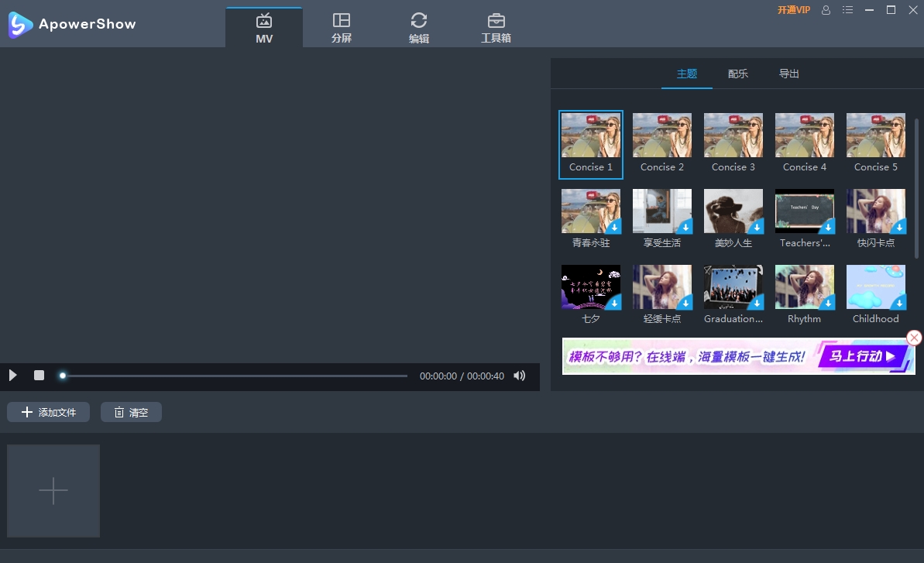Image resolution: width=924 pixels, height=563 pixels.
Task: Click the 添加文件 add file button
Action: [x=49, y=413]
